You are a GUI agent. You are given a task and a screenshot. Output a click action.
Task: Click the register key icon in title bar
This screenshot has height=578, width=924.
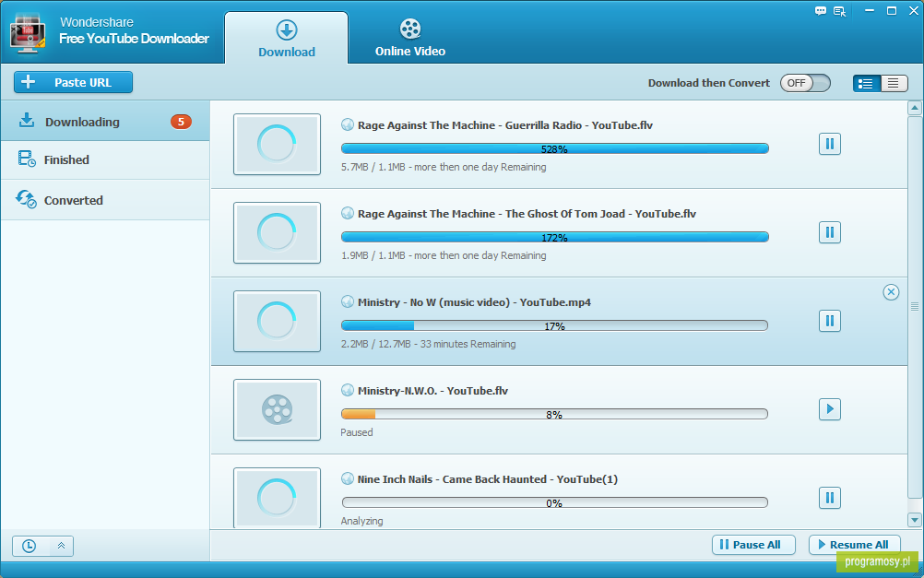click(840, 11)
